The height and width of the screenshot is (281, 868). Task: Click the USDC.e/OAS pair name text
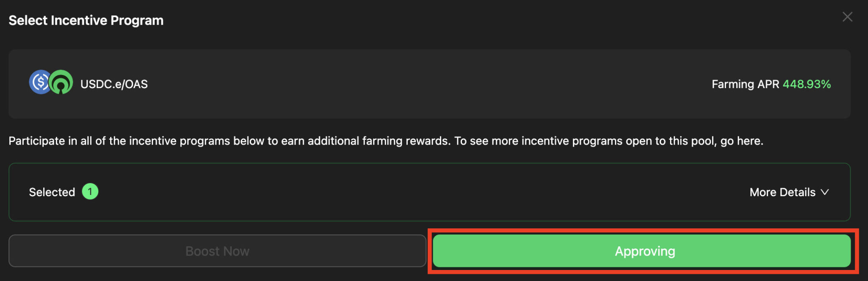114,83
